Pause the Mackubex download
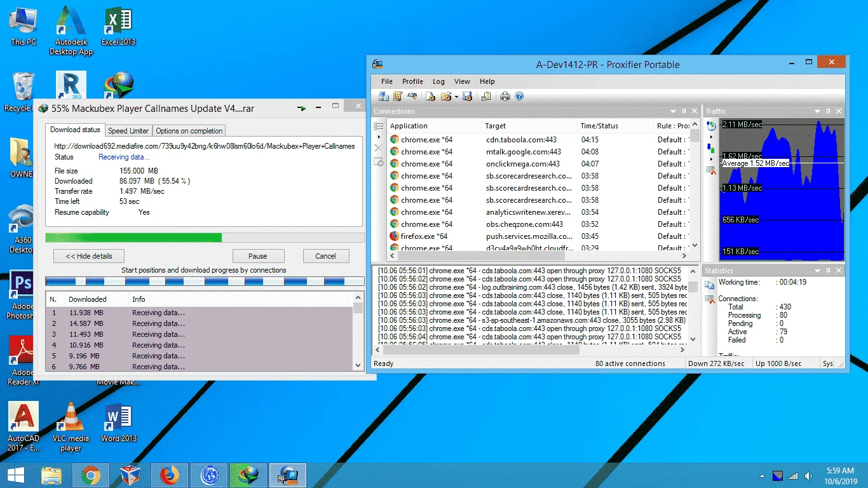868x488 pixels. pyautogui.click(x=257, y=256)
